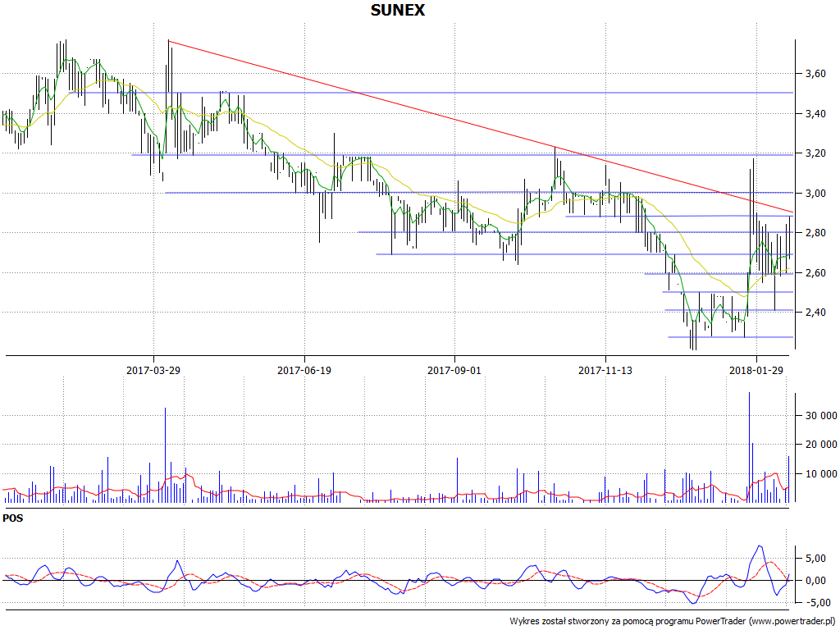Click the 2017-03-29 date label

[153, 370]
